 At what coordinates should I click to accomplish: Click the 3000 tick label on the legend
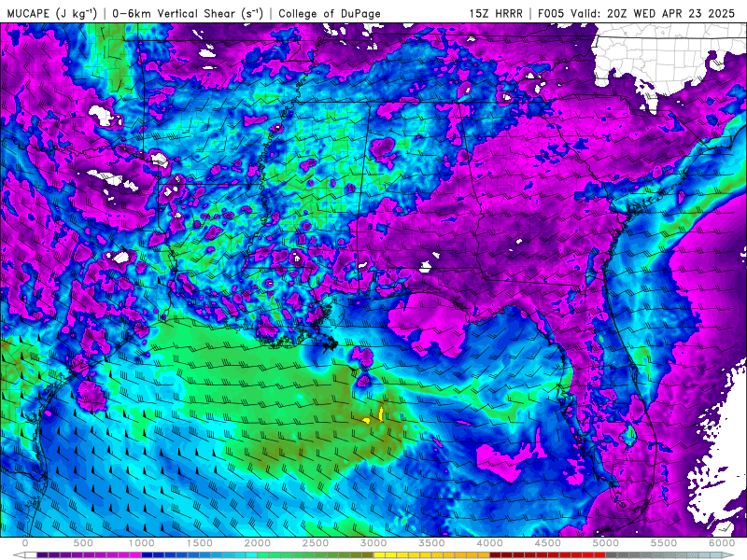point(373,543)
